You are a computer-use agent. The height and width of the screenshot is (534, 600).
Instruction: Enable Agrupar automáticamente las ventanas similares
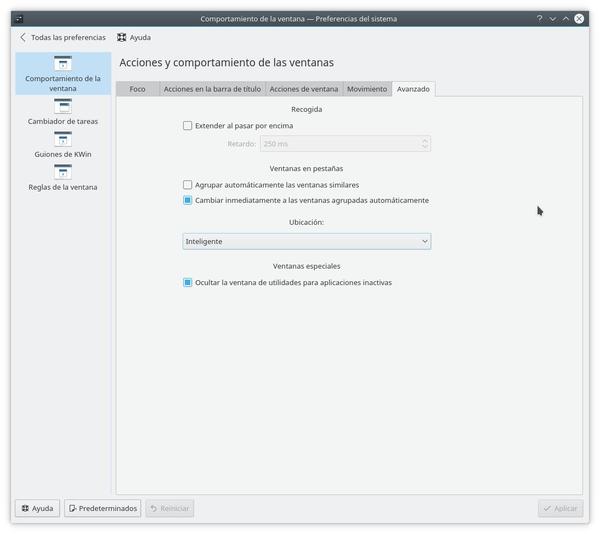point(188,185)
